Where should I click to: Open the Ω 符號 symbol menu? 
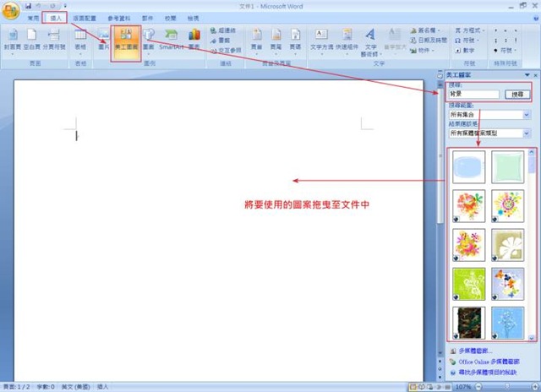(x=467, y=41)
